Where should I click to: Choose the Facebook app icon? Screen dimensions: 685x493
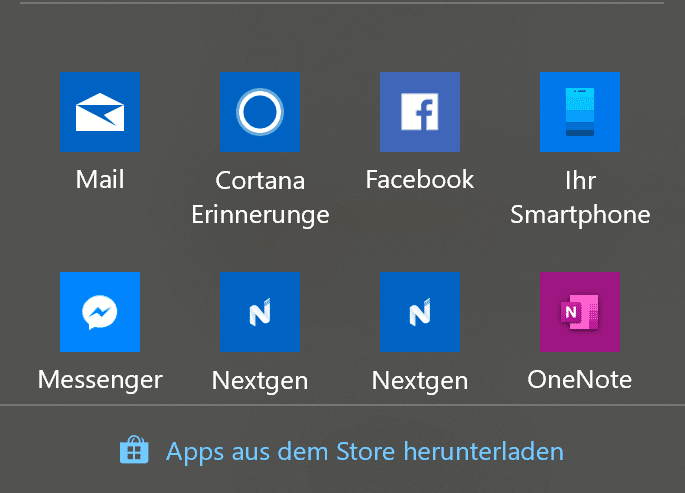[x=420, y=112]
